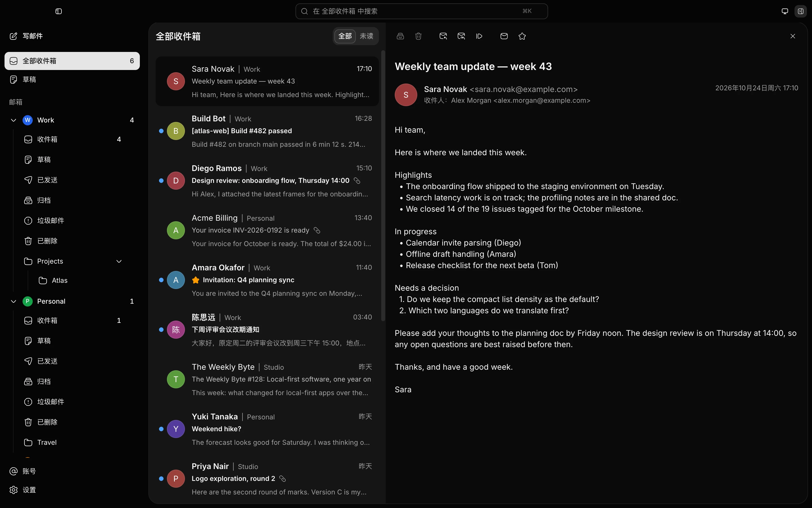Open Personal 垃圾邮件 spam folder icon
Image resolution: width=812 pixels, height=508 pixels.
tap(28, 402)
